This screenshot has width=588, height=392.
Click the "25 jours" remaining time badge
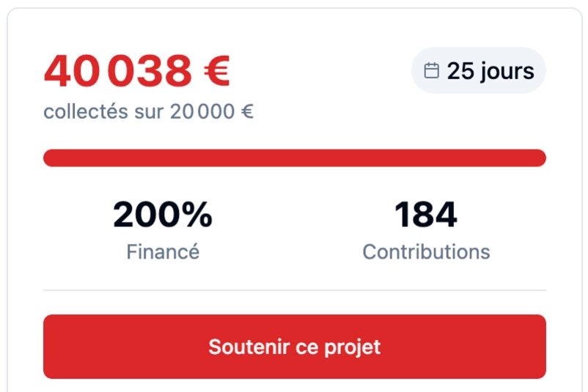(479, 71)
